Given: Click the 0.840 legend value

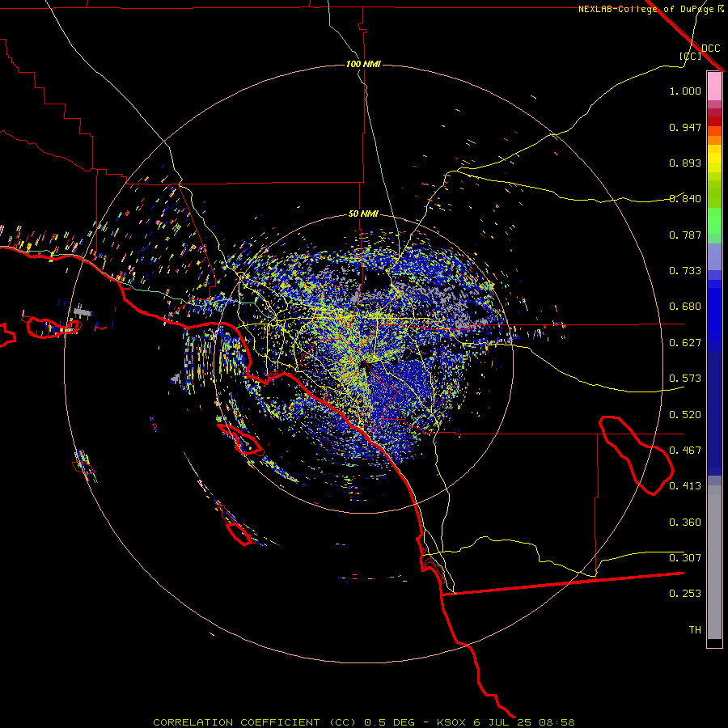Looking at the screenshot, I should pos(685,199).
